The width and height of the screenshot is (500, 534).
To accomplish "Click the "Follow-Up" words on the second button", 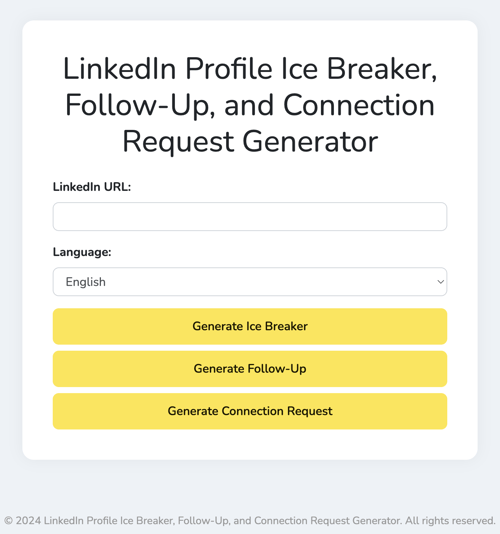I will coord(277,369).
